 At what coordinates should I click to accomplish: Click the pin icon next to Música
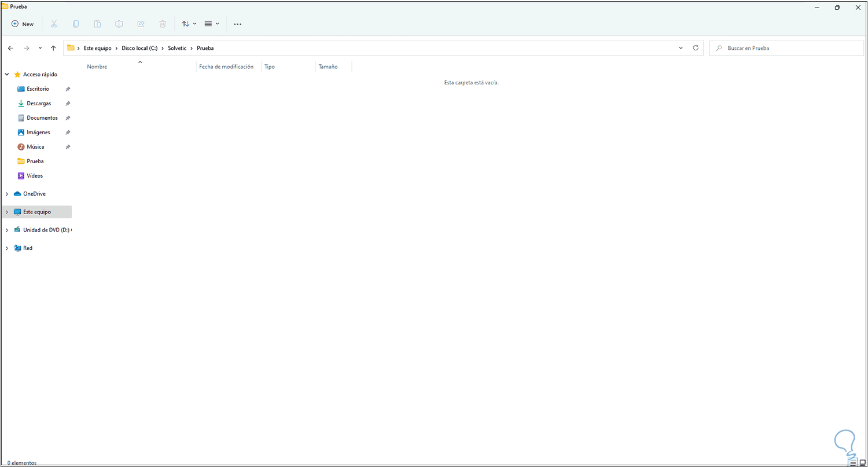[x=68, y=147]
